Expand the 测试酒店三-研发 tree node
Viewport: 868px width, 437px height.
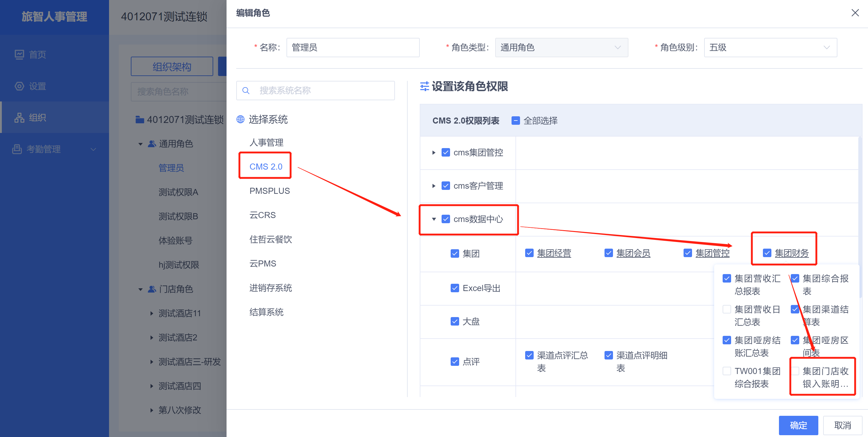coord(152,362)
